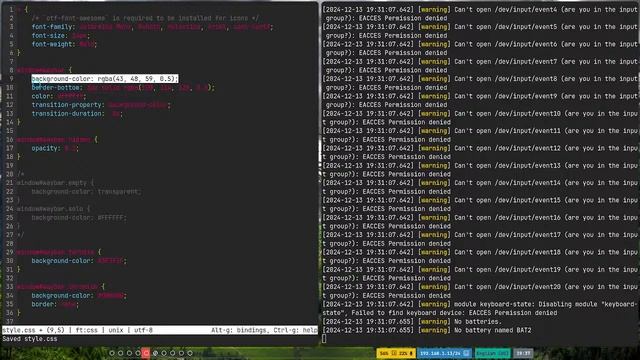
Task: Click transition-property on line 12
Action: pyautogui.click(x=68, y=105)
